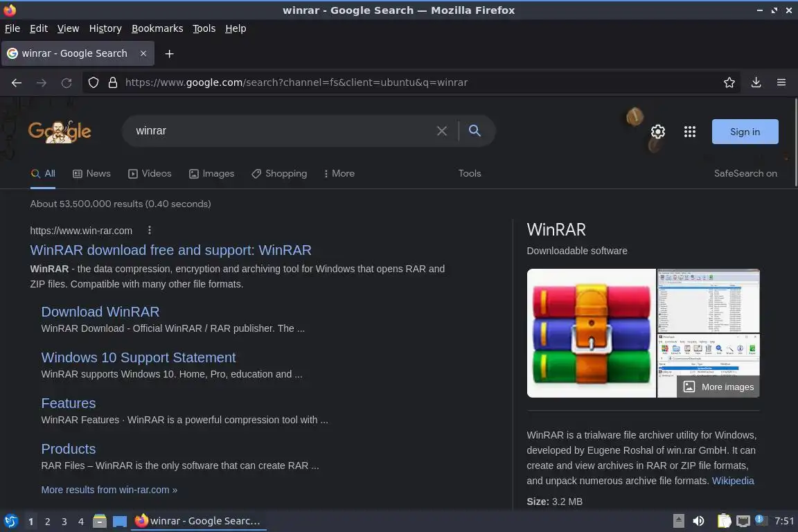Close the winrar Google Search tab
This screenshot has height=532, width=798.
tap(143, 53)
